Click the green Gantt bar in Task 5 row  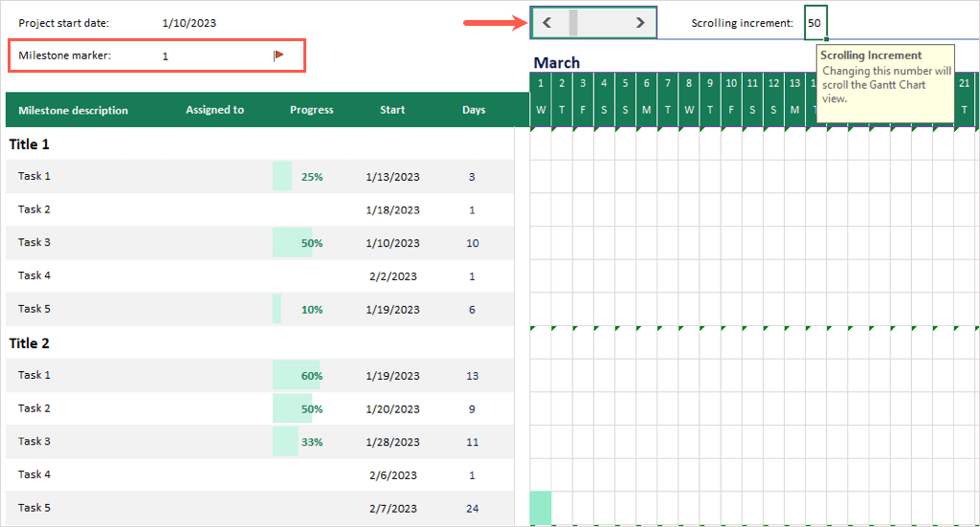pos(541,508)
